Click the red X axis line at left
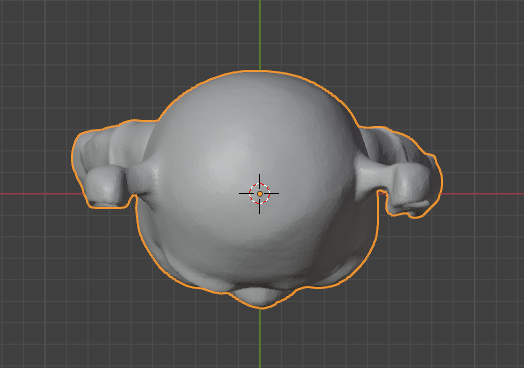The height and width of the screenshot is (368, 524). click(41, 194)
